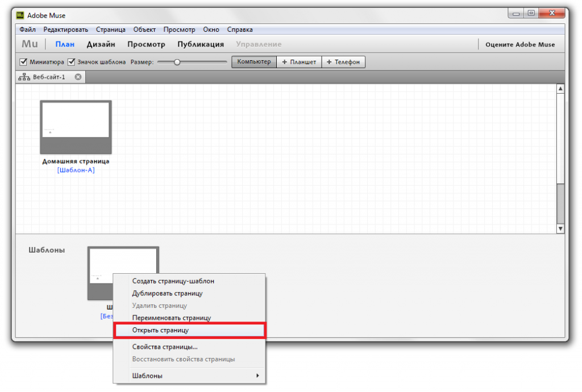Select the Компьютер layout button
The width and height of the screenshot is (582, 392).
pyautogui.click(x=253, y=62)
